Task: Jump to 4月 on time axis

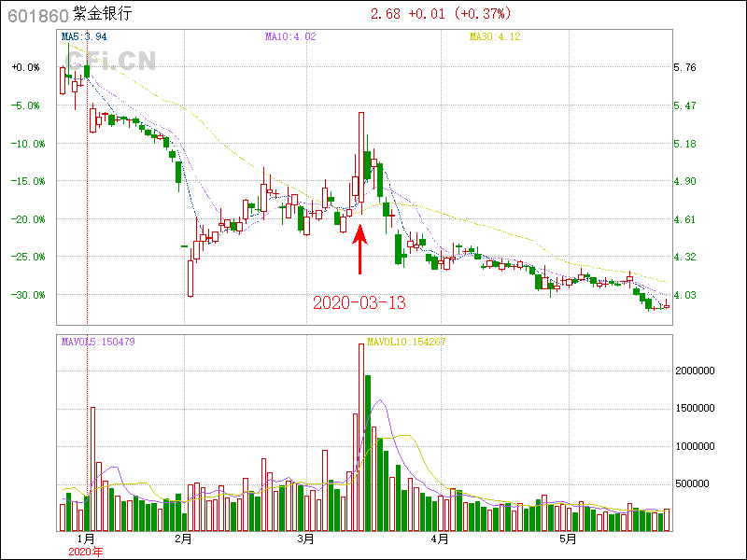Action: click(440, 539)
